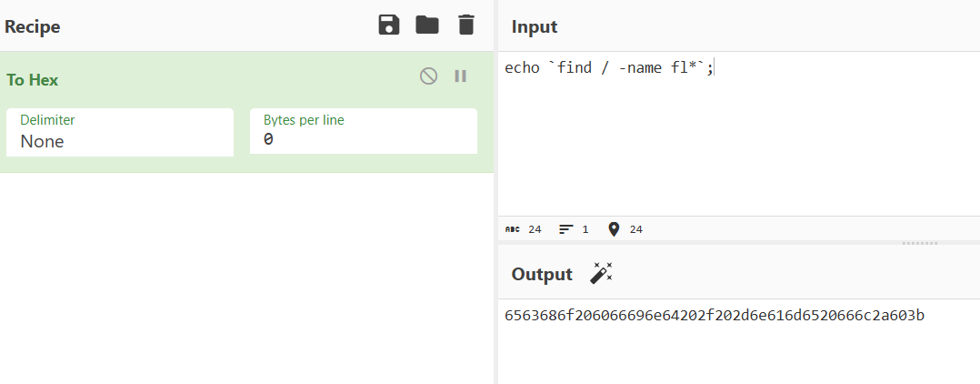Click the magic wand icon beside Output

[602, 273]
